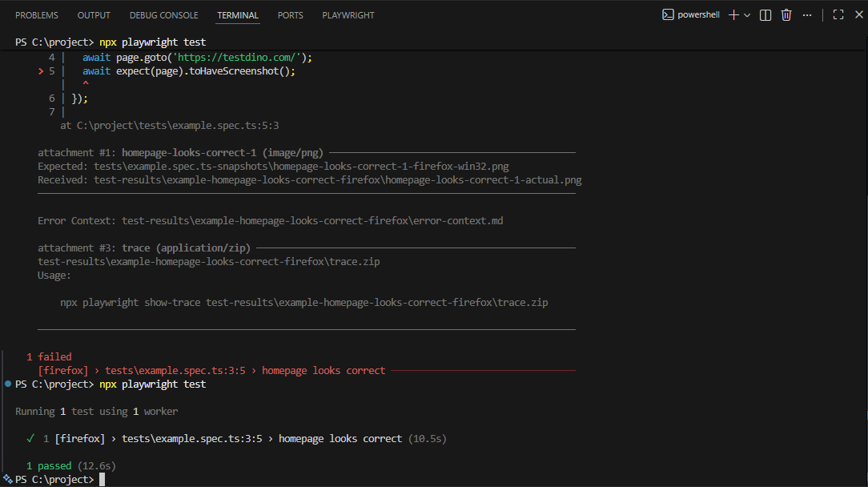
Task: Kill the terminal using the trash icon
Action: [x=786, y=15]
